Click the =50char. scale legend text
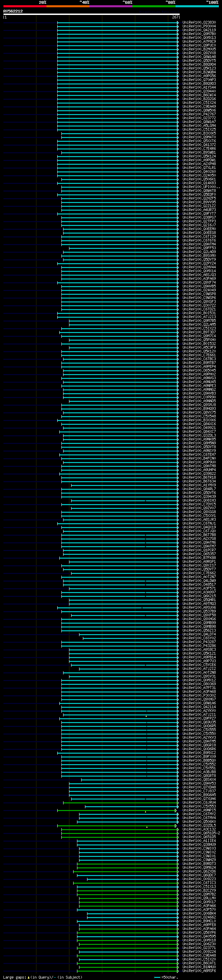 [169, 977]
